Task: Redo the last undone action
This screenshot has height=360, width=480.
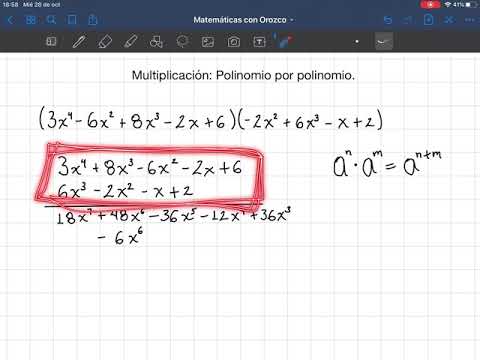Action: pos(408,20)
